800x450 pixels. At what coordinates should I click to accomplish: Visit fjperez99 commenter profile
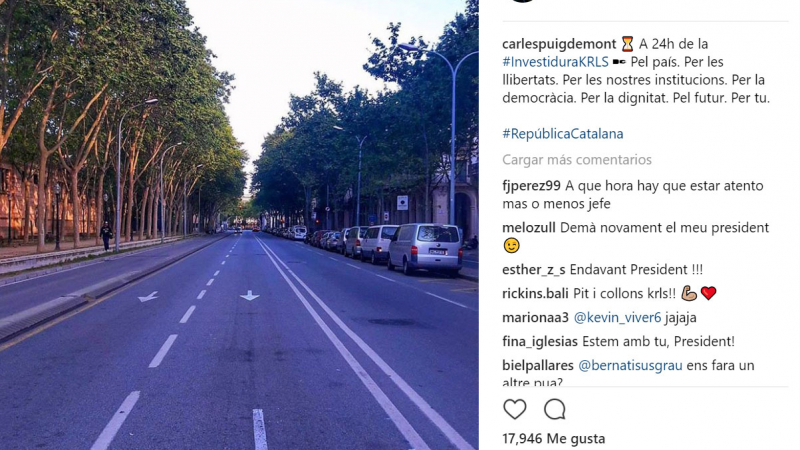[x=531, y=186]
